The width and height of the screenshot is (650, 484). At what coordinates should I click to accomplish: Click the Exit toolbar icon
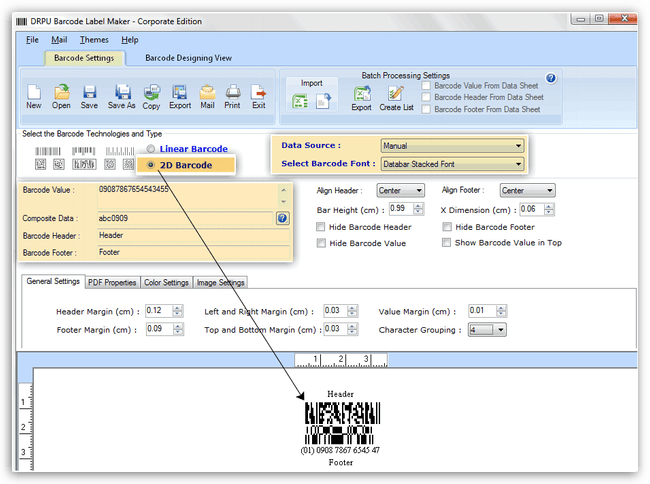click(x=259, y=93)
